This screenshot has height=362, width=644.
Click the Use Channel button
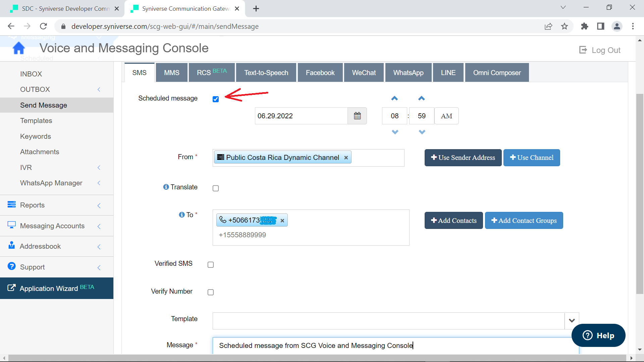[532, 158]
